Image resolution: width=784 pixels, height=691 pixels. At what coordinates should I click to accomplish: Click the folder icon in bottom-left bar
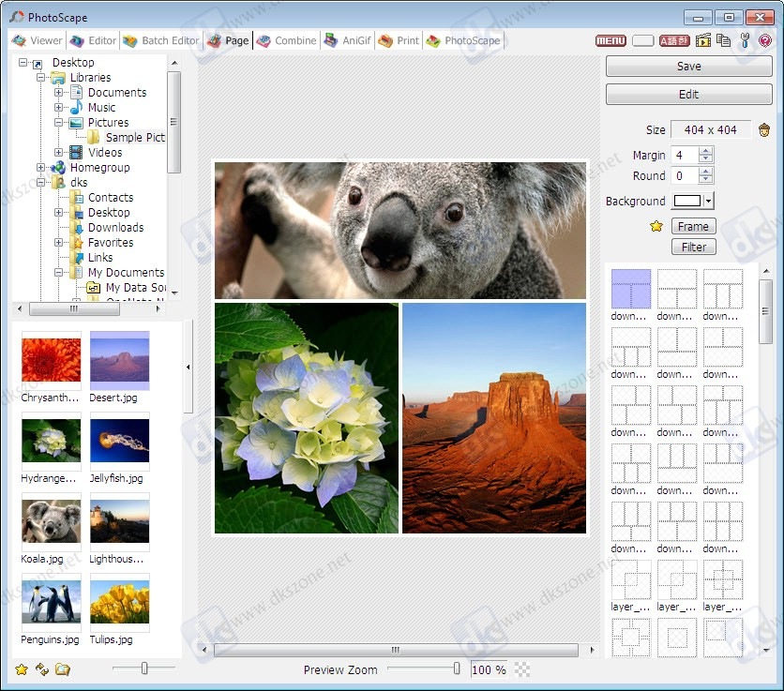63,669
